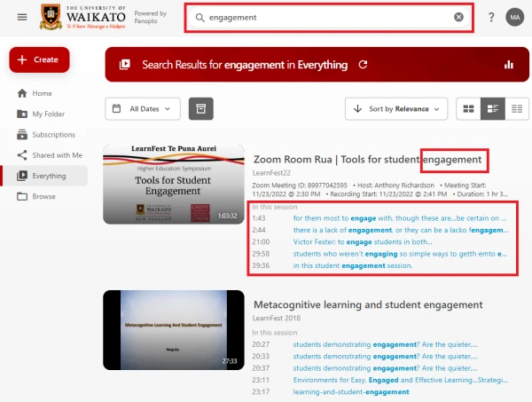Viewport: 532px width, 402px height.
Task: Click the Powered by Panopto text
Action: [x=151, y=17]
